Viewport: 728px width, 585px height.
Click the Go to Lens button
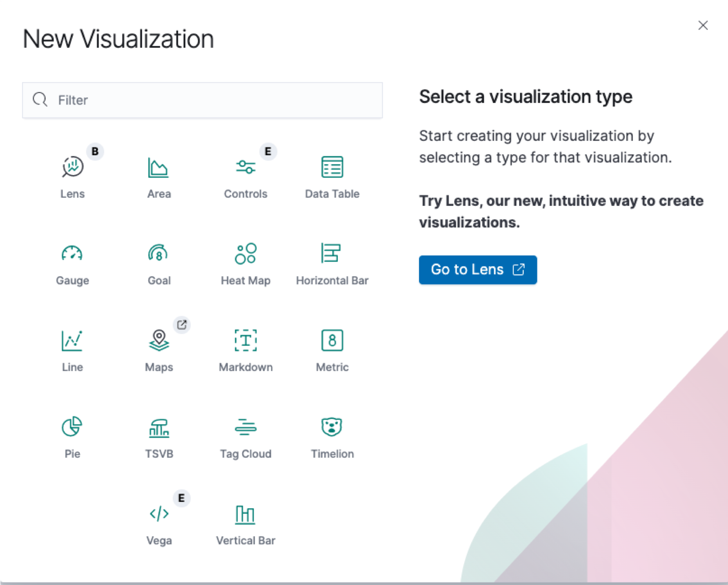click(478, 269)
